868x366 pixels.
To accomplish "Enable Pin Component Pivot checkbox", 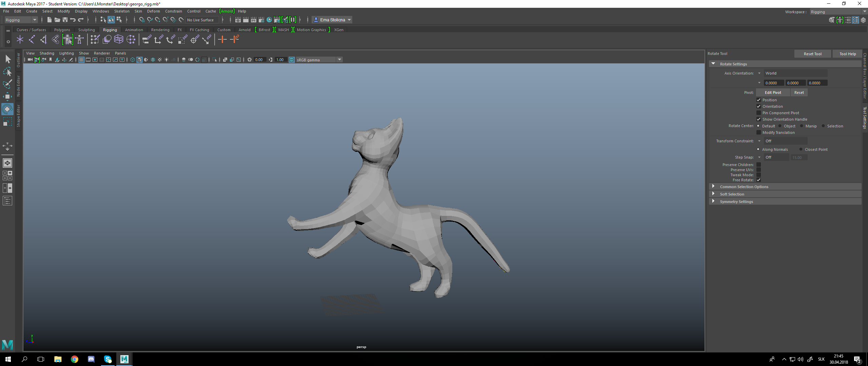I will click(x=758, y=113).
